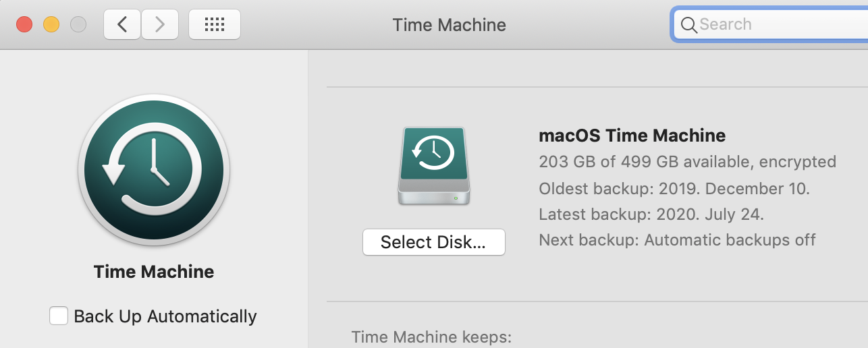The image size is (868, 348).
Task: Minimize the window with the yellow button
Action: [x=51, y=24]
